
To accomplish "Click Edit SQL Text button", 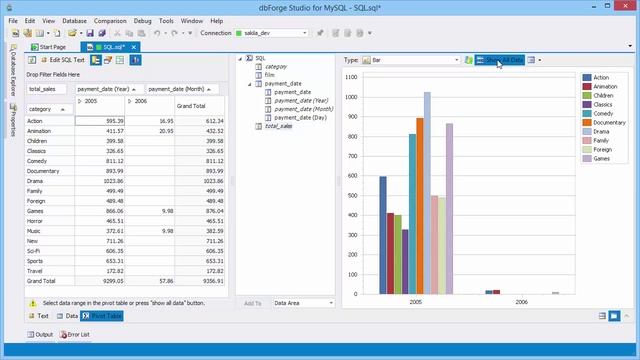I will pos(62,60).
